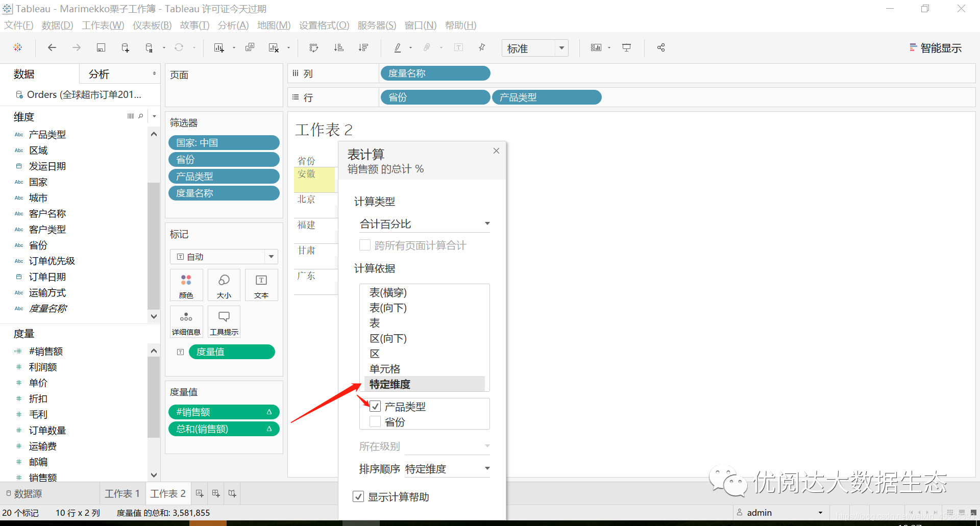This screenshot has width=980, height=526.
Task: Toggle 跨所有页面计算合计 checkbox
Action: 365,245
